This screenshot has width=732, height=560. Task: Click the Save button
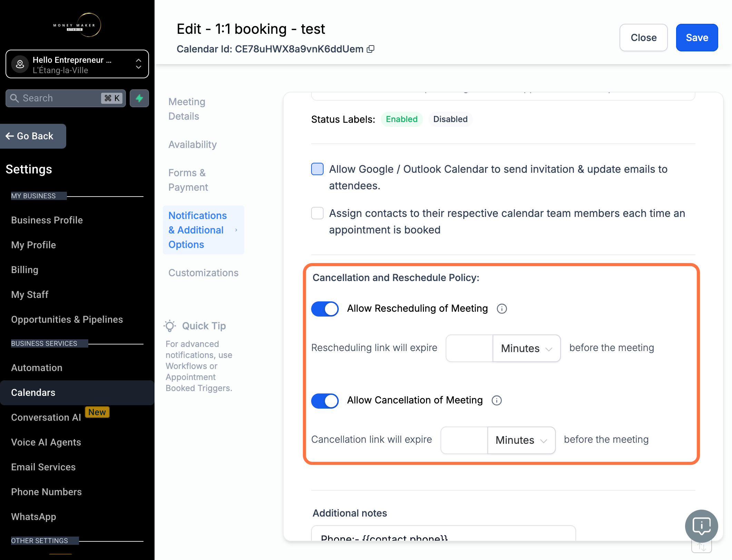[x=697, y=38]
